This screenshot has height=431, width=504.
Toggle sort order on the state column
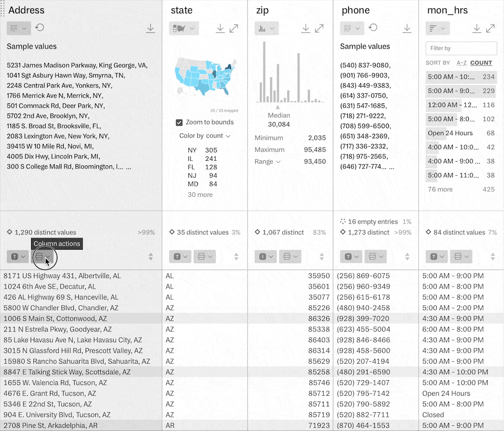(x=236, y=256)
